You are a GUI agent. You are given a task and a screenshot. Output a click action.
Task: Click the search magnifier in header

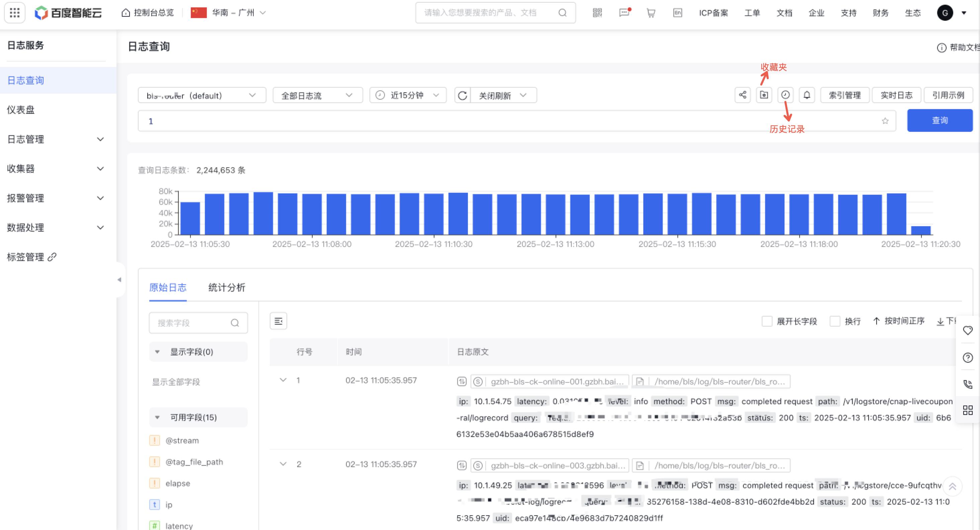pos(562,12)
